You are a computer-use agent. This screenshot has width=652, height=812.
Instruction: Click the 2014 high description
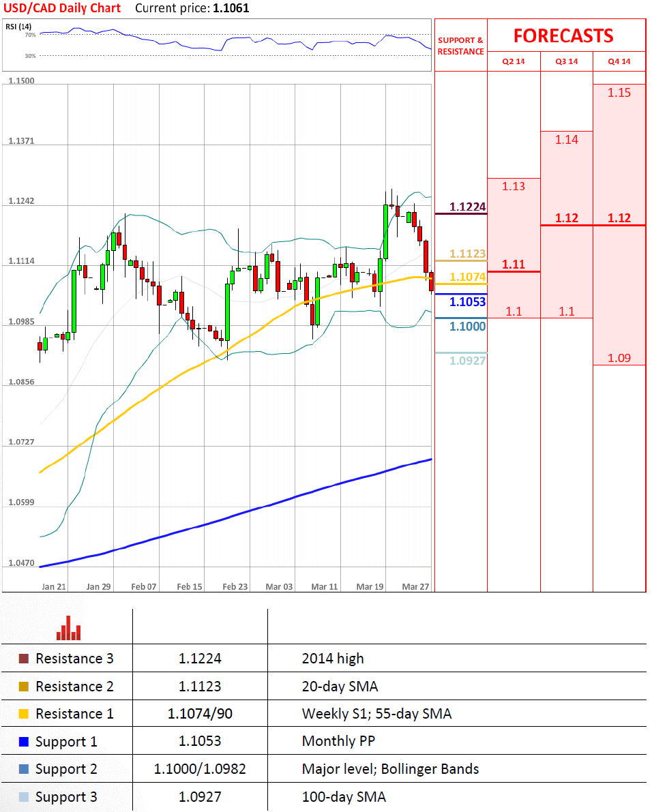point(333,659)
